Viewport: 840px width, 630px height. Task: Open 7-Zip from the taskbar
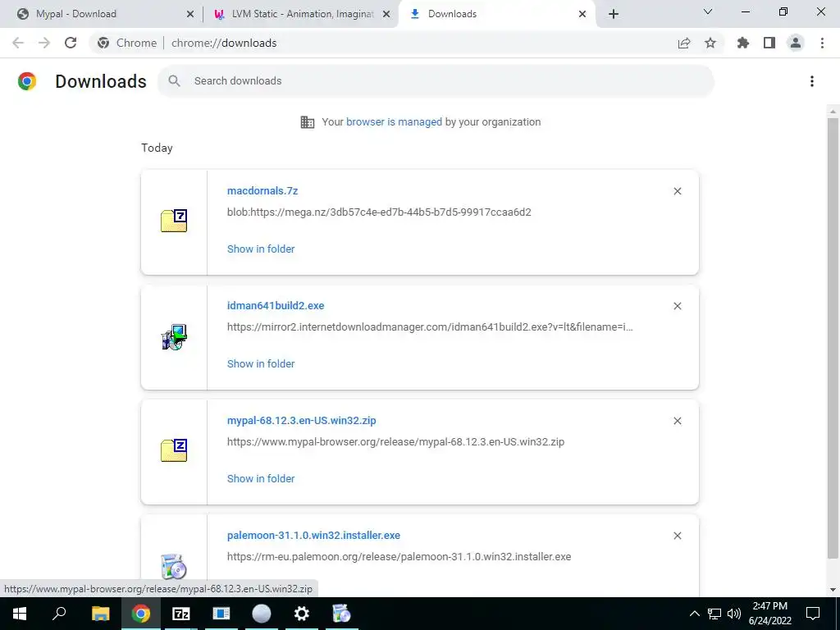pos(181,614)
